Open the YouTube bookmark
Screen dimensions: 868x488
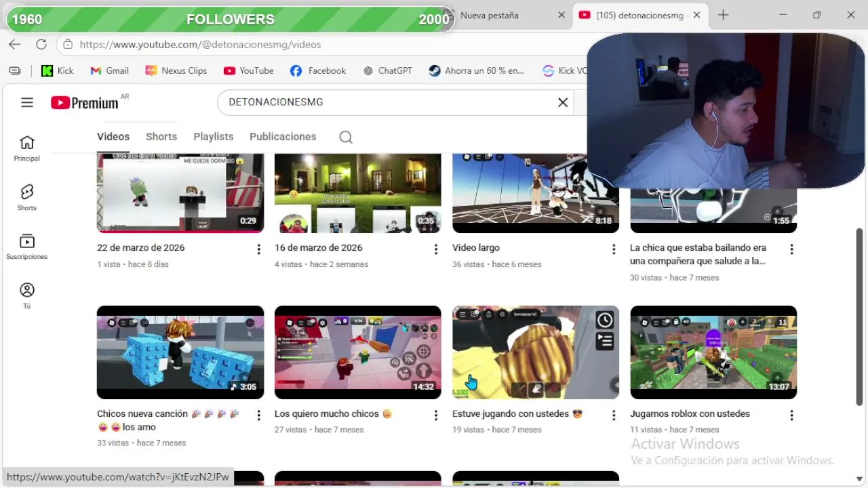[x=249, y=70]
